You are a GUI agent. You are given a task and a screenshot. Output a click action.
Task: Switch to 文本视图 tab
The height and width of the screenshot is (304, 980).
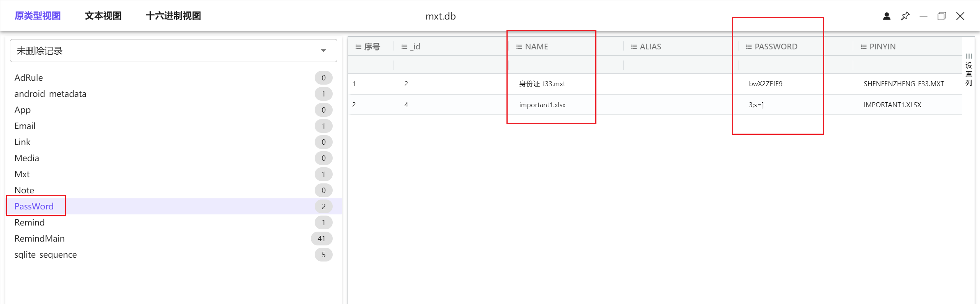(x=103, y=16)
